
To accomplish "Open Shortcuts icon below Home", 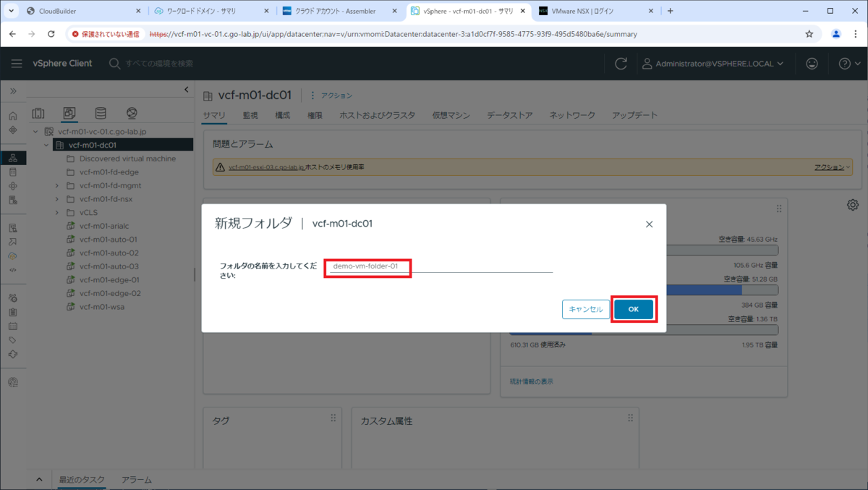I will tap(13, 130).
